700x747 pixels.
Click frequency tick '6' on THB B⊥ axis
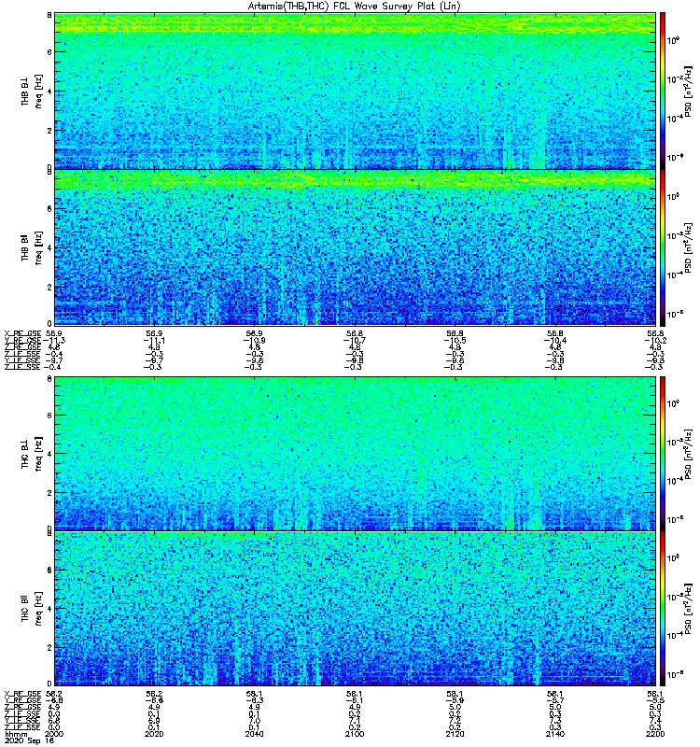(49, 52)
